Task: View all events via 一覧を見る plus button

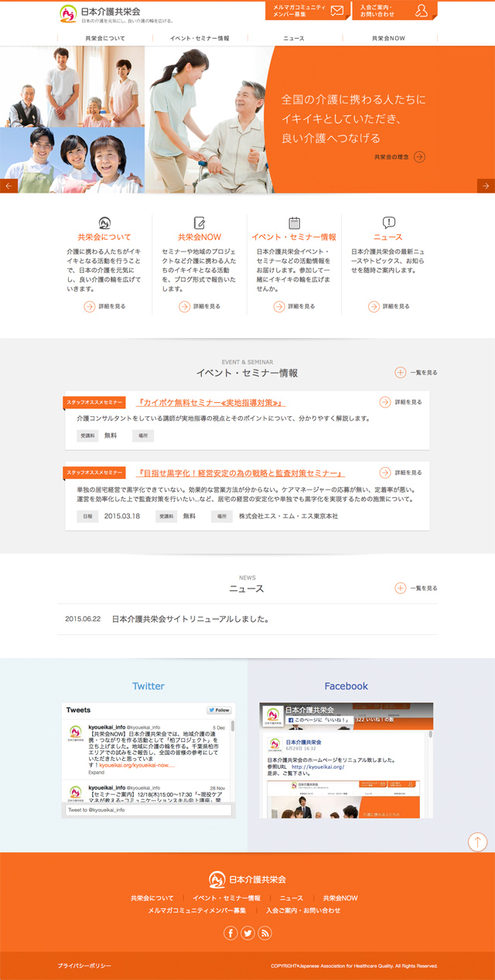Action: (401, 372)
